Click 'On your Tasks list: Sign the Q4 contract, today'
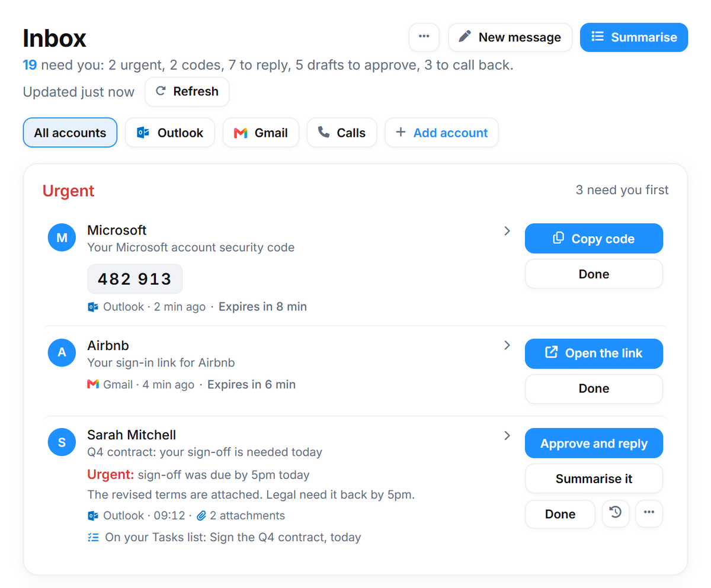Screen dimensions: 711x588 coord(233,538)
